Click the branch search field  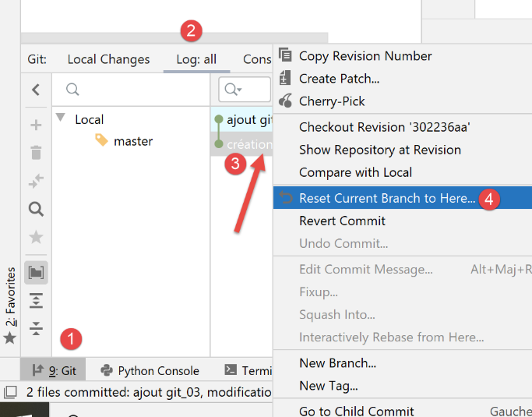(132, 90)
